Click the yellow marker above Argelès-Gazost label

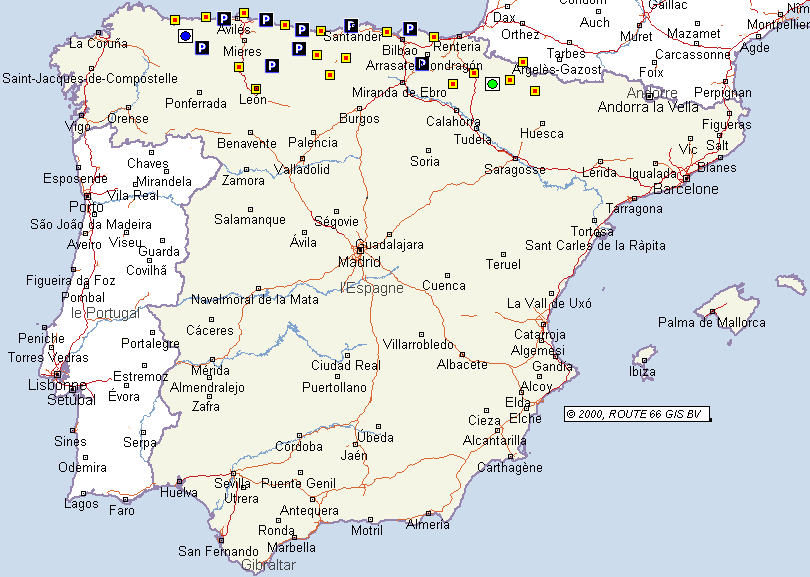[x=523, y=62]
